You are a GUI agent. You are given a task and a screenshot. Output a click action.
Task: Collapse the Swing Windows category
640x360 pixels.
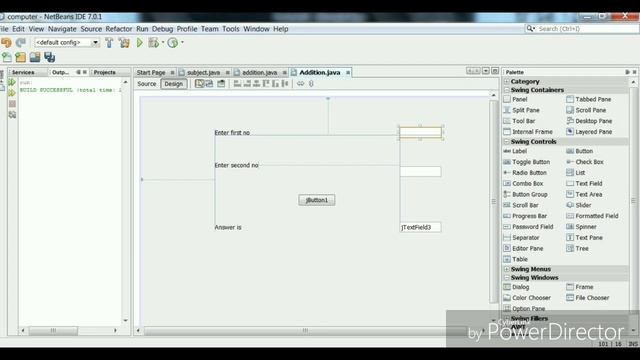(x=507, y=278)
